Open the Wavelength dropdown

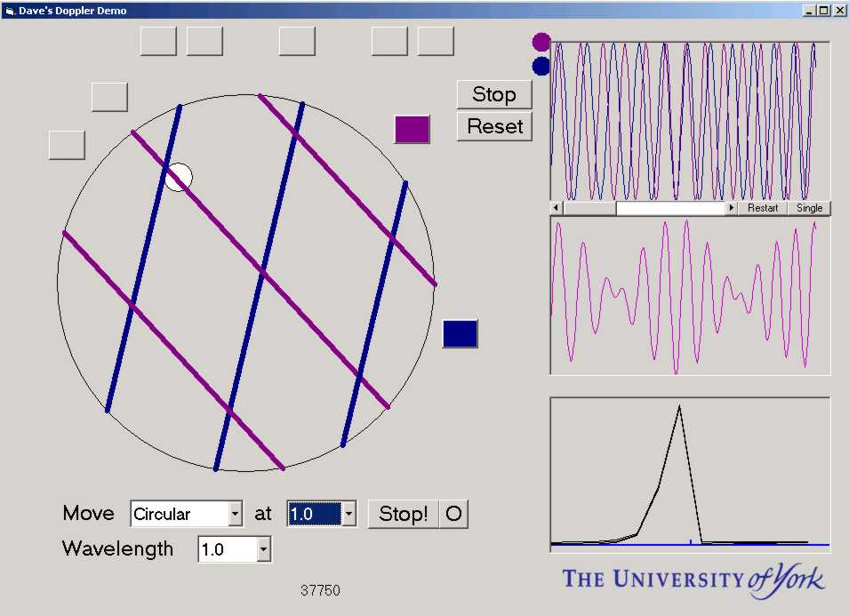pos(263,549)
